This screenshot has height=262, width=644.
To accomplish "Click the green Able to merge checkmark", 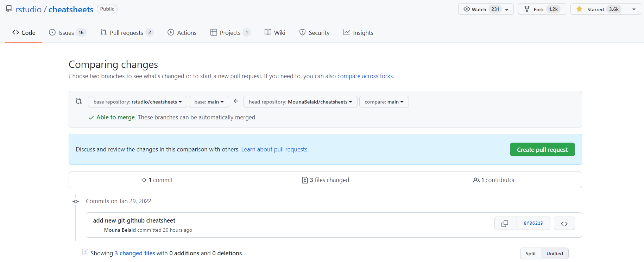I will pos(91,118).
